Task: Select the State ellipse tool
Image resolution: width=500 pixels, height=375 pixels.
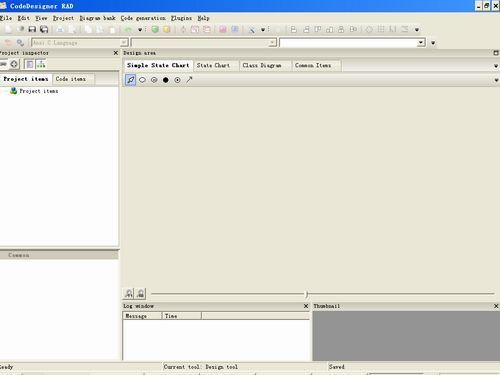Action: (142, 80)
